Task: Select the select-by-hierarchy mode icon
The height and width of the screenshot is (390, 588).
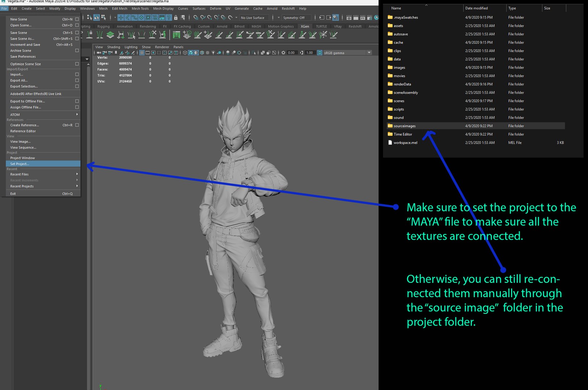Action: [90, 17]
